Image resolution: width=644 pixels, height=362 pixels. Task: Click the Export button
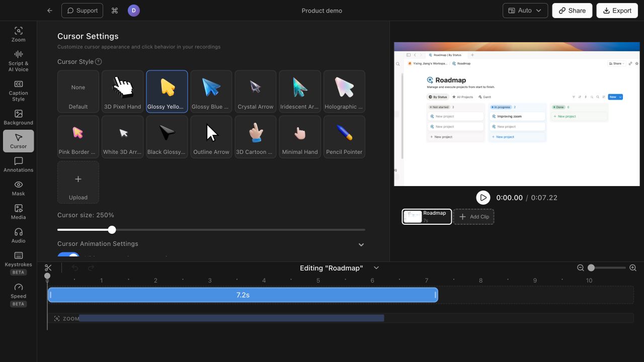click(x=617, y=11)
